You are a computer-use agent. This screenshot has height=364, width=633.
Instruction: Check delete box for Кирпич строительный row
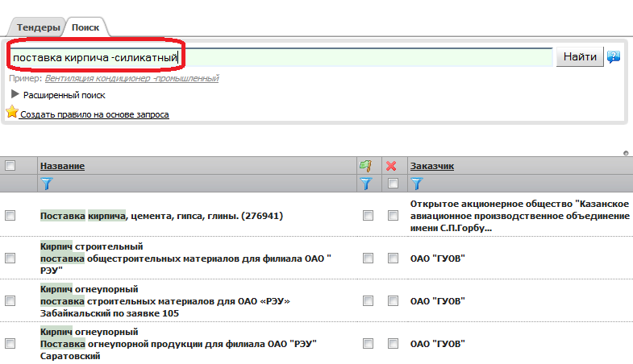393,259
